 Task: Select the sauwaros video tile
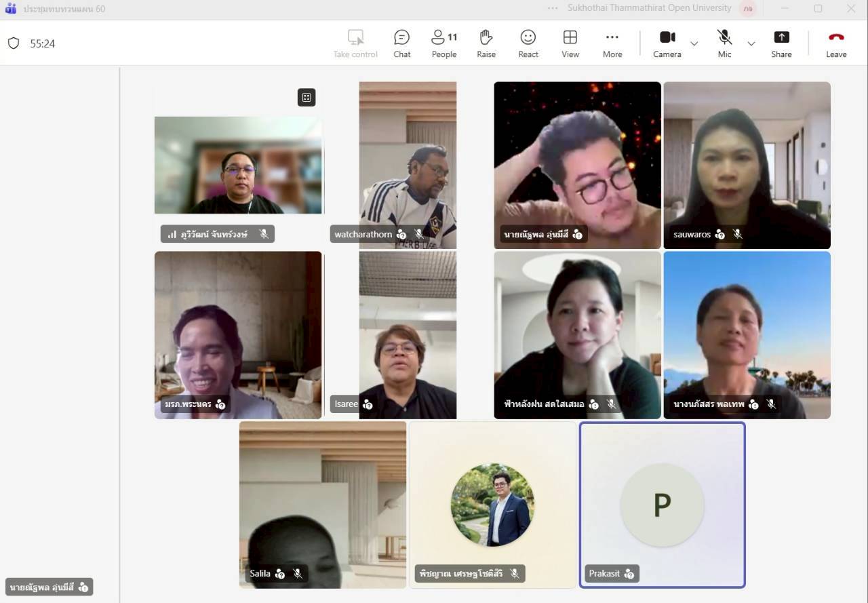pos(747,165)
